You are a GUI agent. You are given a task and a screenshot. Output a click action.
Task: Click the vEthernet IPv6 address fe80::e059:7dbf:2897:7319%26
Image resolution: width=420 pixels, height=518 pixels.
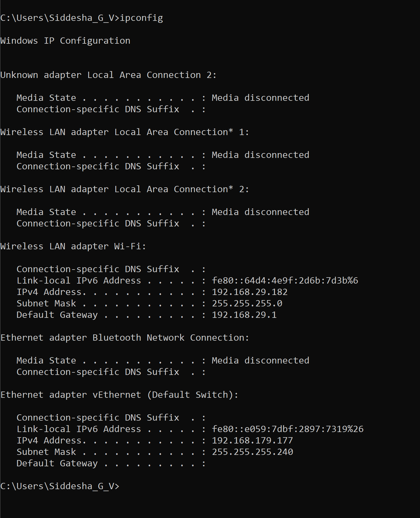tap(288, 429)
